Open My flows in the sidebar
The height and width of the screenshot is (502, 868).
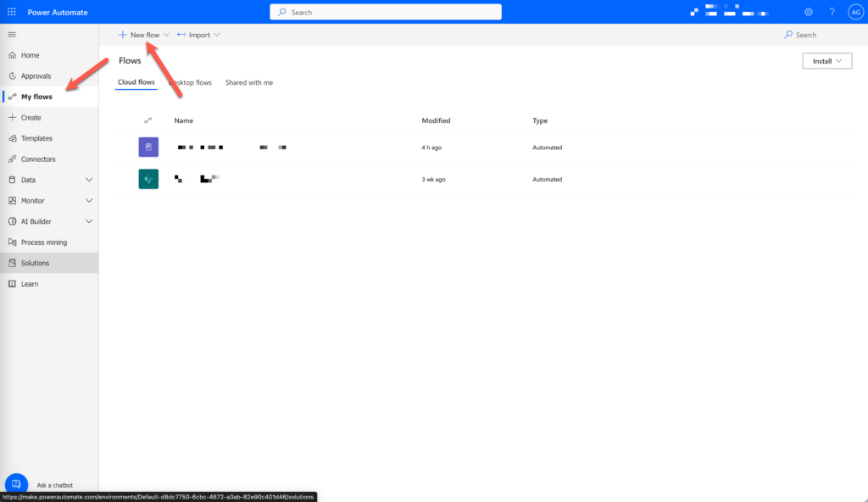click(49, 97)
